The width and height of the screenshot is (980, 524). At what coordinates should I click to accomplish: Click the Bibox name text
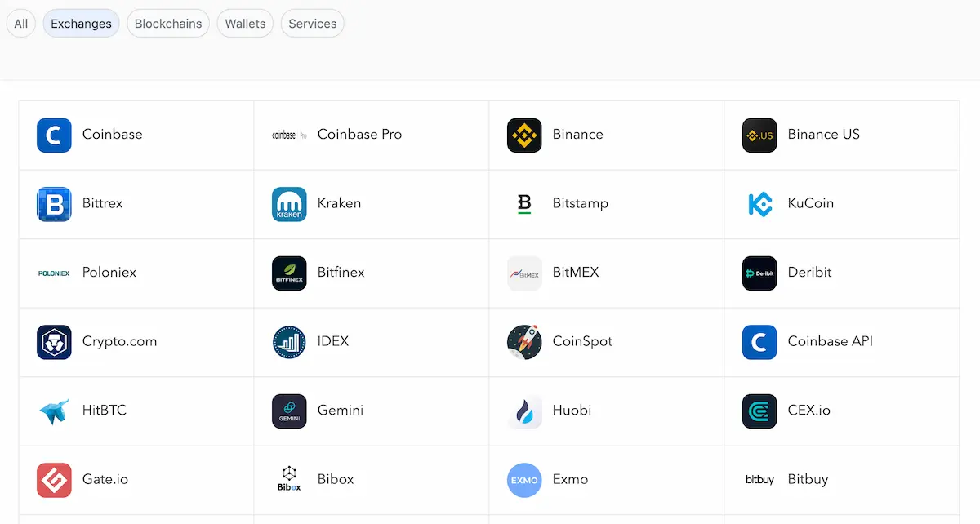pos(336,479)
